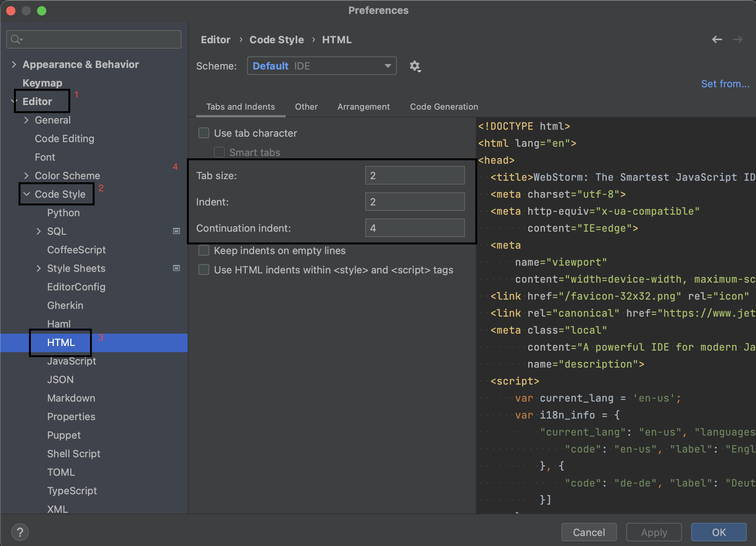Switch to the Arrangement tab
The width and height of the screenshot is (756, 546).
363,107
